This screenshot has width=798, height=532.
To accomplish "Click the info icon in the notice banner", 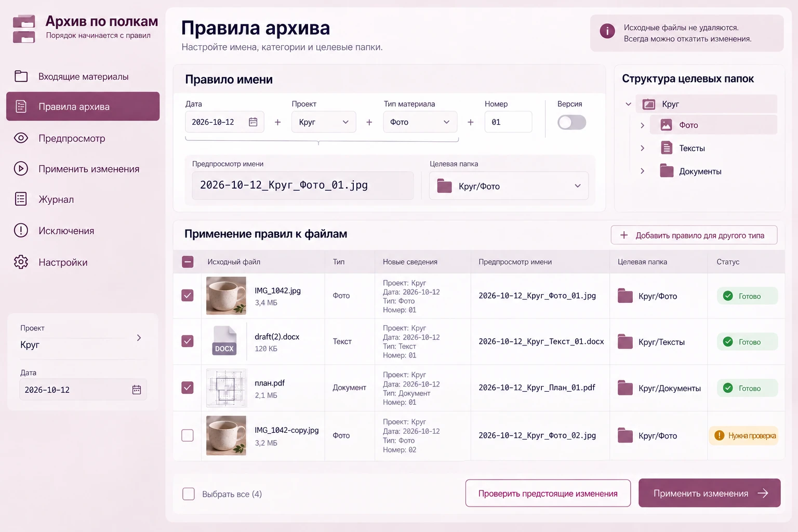I will pyautogui.click(x=607, y=31).
